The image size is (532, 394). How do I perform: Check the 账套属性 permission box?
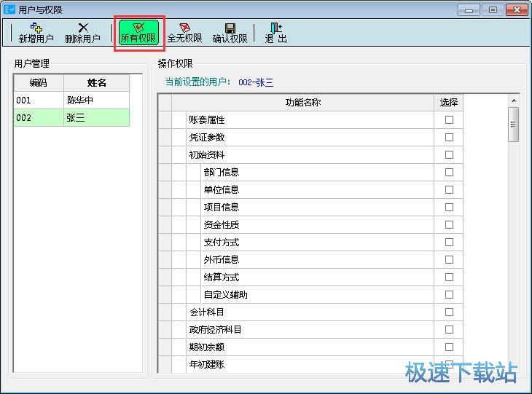coord(449,119)
